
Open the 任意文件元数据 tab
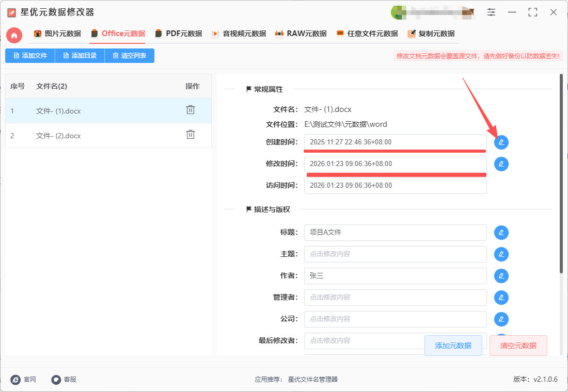click(x=367, y=34)
